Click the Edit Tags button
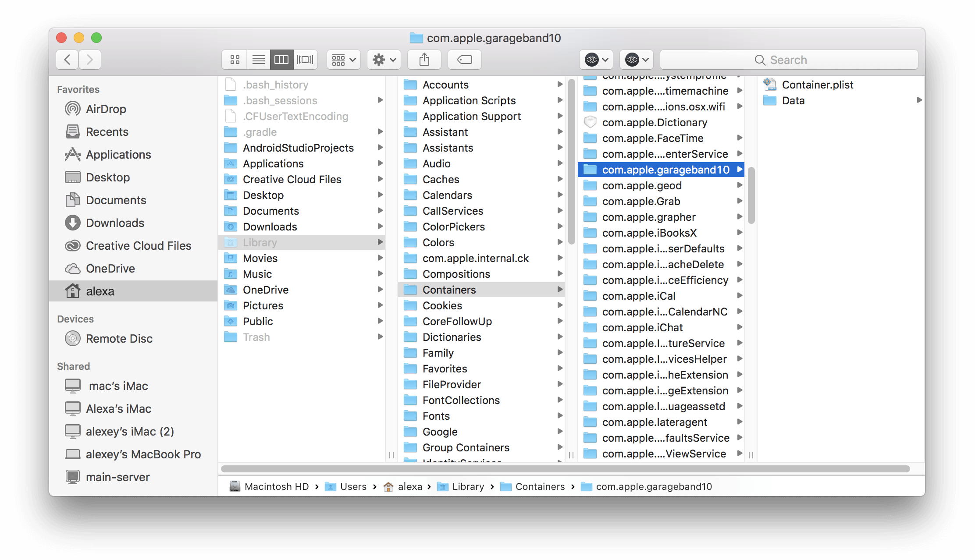 tap(465, 60)
